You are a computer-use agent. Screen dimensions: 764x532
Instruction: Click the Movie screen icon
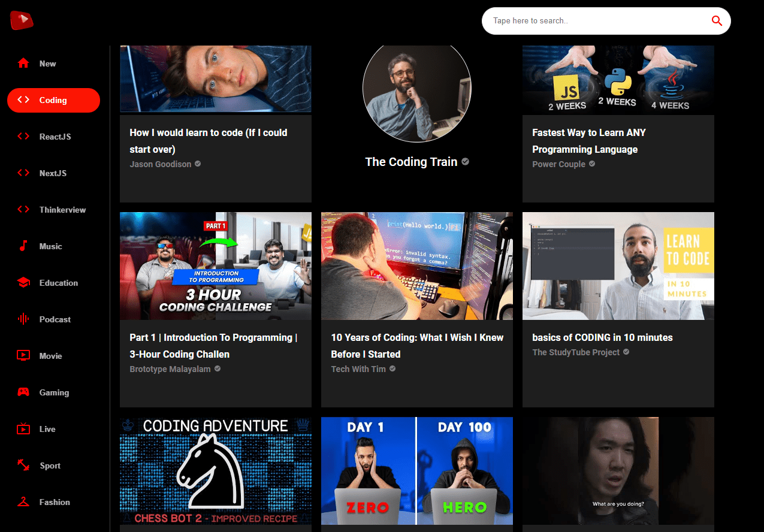pyautogui.click(x=23, y=356)
